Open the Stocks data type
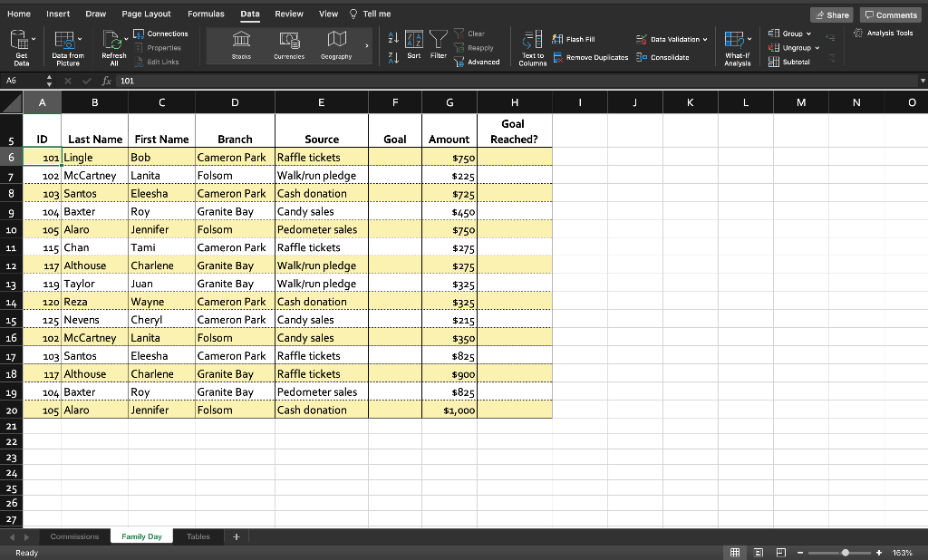Image resolution: width=928 pixels, height=560 pixels. (241, 45)
